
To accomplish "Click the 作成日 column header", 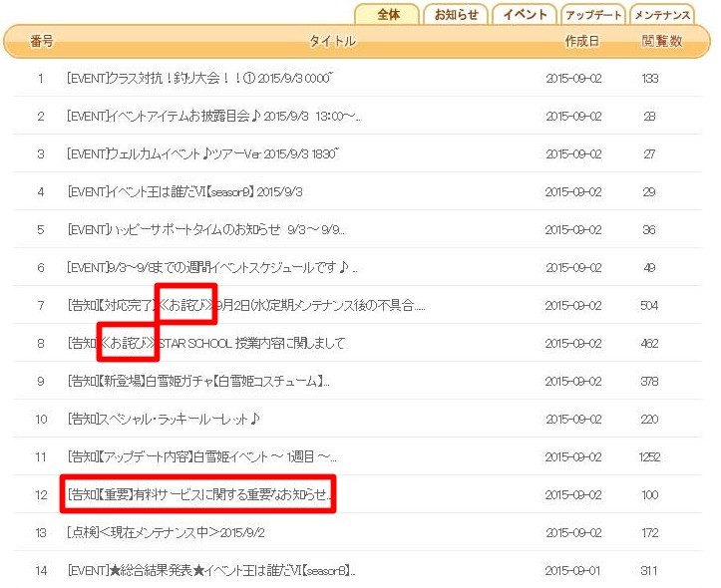I will coord(581,42).
